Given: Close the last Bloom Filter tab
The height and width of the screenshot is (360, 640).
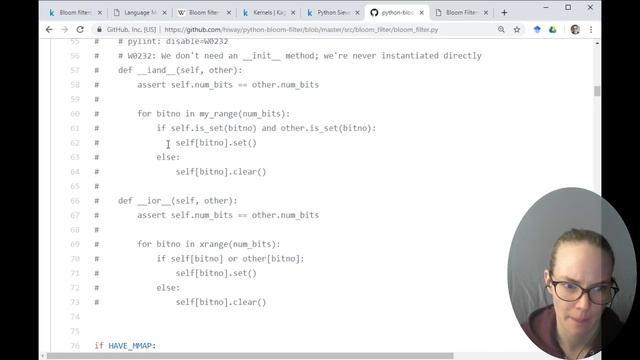Looking at the screenshot, I should pos(486,13).
